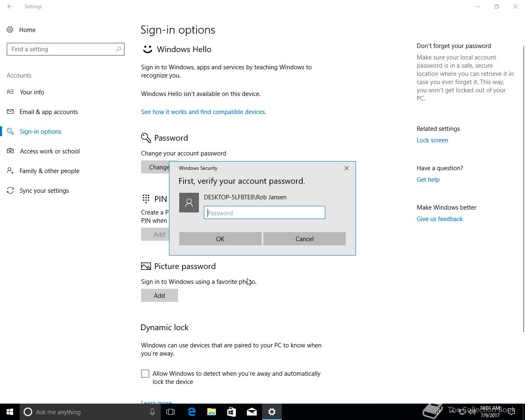Open the Get help link
This screenshot has height=420, width=525.
click(428, 180)
